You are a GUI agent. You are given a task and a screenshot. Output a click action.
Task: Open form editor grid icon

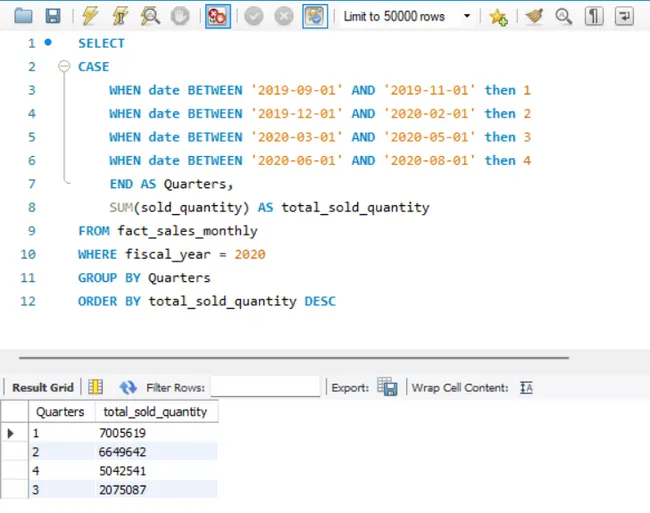tap(95, 387)
